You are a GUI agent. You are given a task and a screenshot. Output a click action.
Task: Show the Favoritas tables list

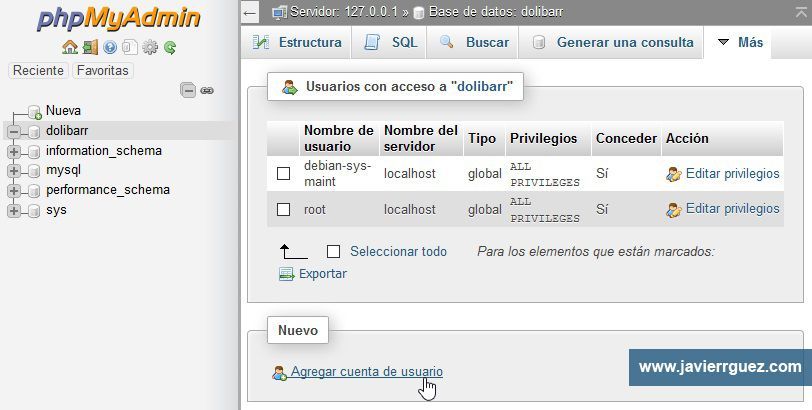103,70
